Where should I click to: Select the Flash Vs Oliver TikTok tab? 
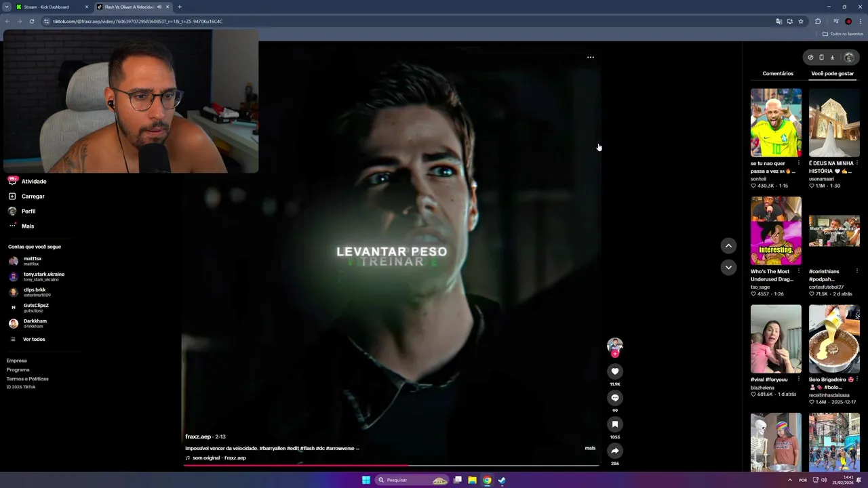[x=133, y=7]
